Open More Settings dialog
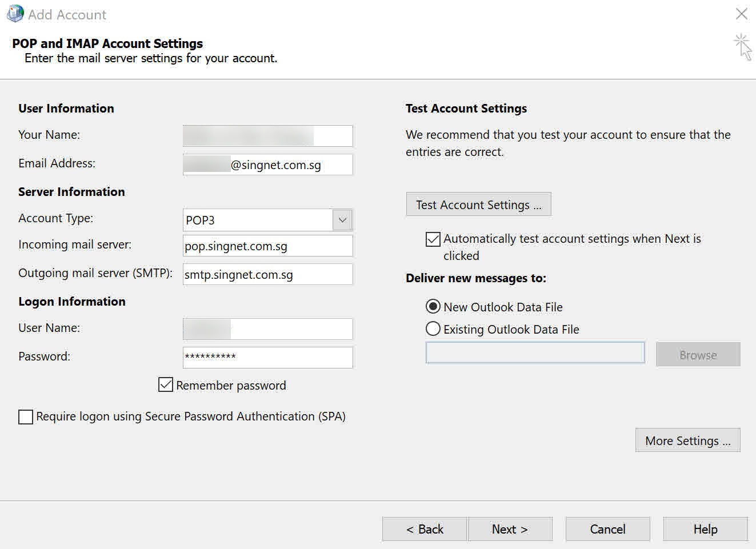 click(687, 440)
